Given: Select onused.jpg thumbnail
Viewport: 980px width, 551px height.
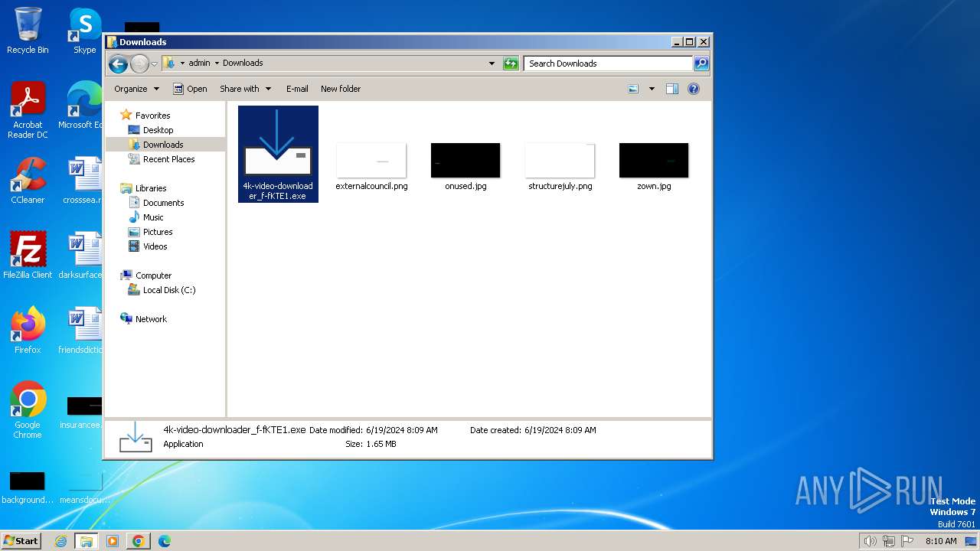Looking at the screenshot, I should coord(465,166).
